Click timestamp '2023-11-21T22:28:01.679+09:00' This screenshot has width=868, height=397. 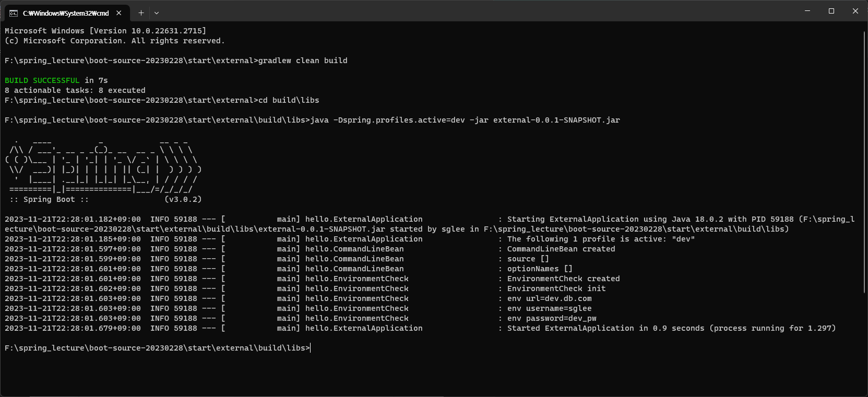pyautogui.click(x=73, y=328)
